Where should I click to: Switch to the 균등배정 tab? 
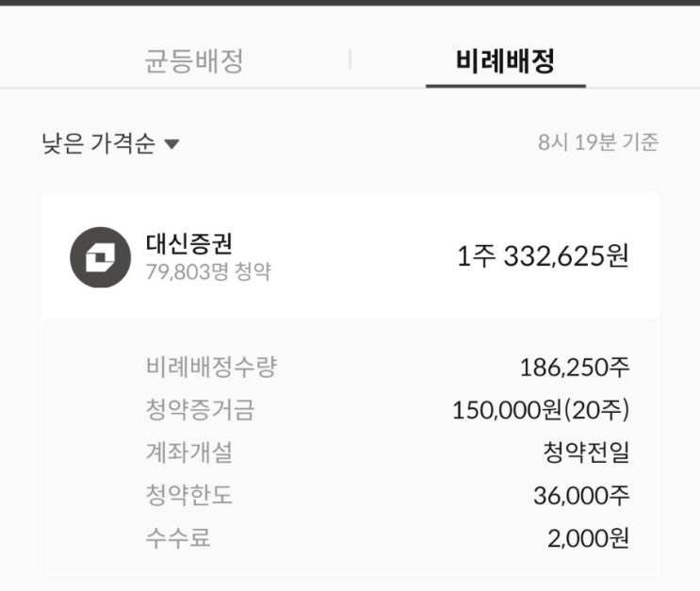(194, 60)
